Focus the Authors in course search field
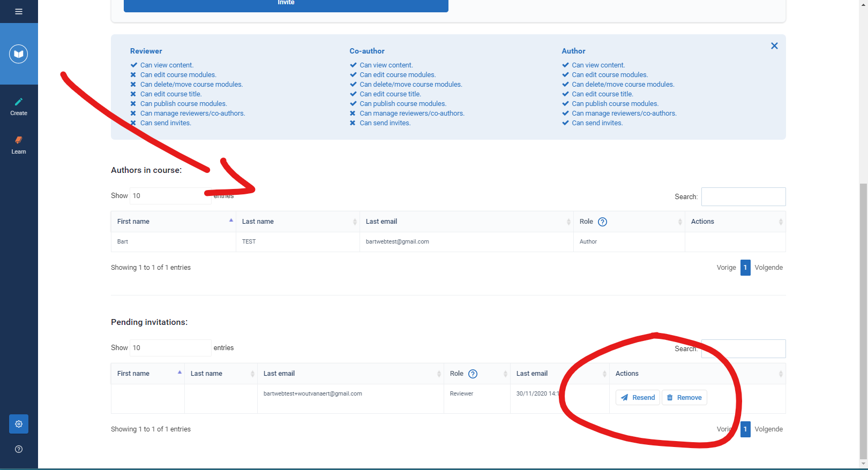Viewport: 868px width, 470px height. (744, 196)
